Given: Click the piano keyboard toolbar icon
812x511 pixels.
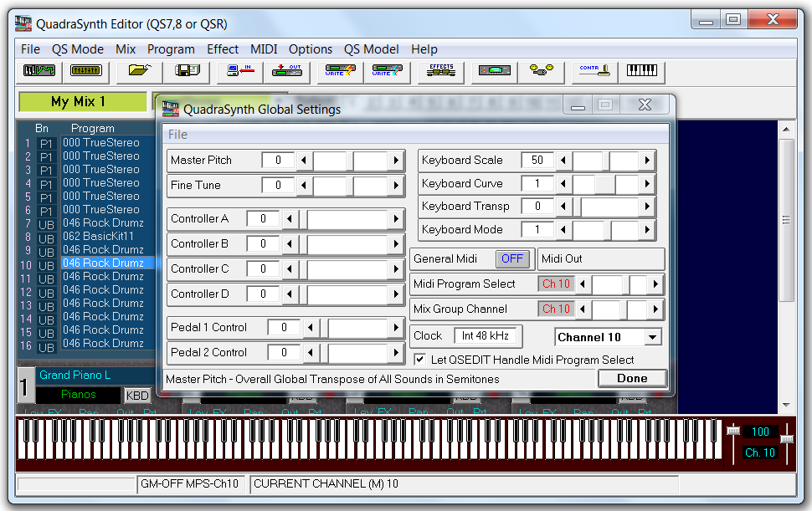Looking at the screenshot, I should pyautogui.click(x=642, y=72).
